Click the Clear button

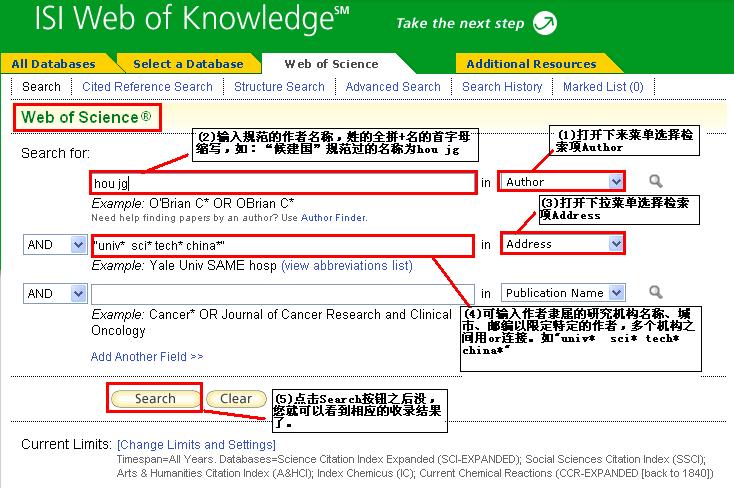tap(236, 399)
